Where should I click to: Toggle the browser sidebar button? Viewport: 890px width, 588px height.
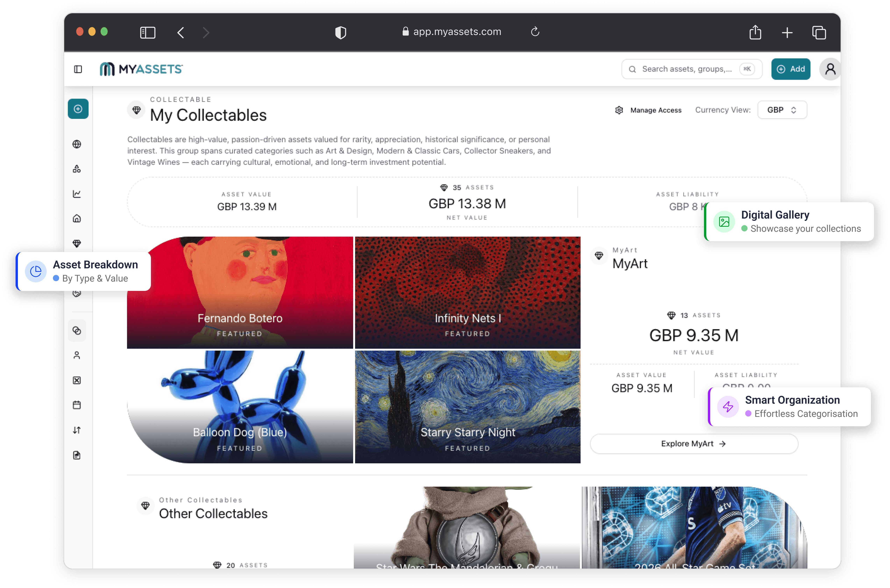pyautogui.click(x=148, y=32)
